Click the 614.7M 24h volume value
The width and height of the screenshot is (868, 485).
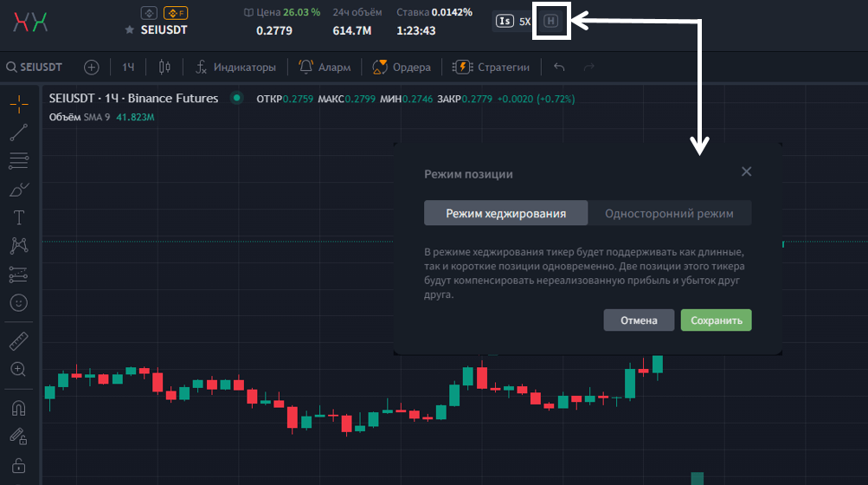coord(352,30)
